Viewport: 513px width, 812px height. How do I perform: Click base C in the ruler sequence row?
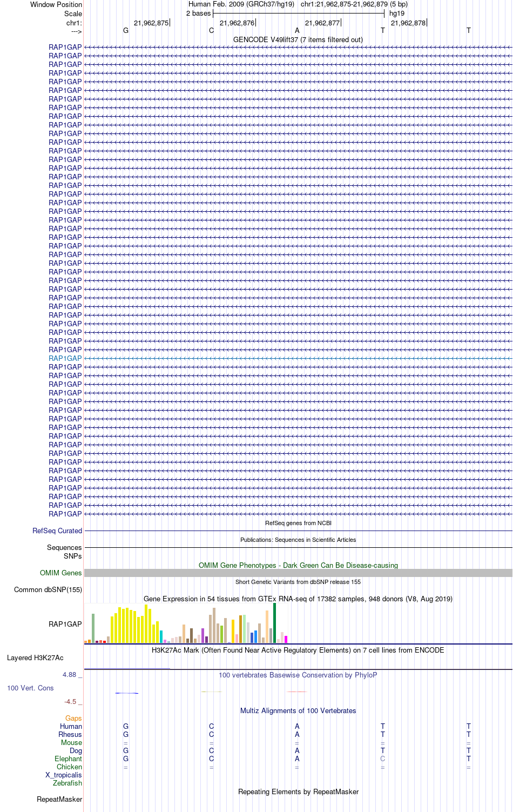(212, 30)
